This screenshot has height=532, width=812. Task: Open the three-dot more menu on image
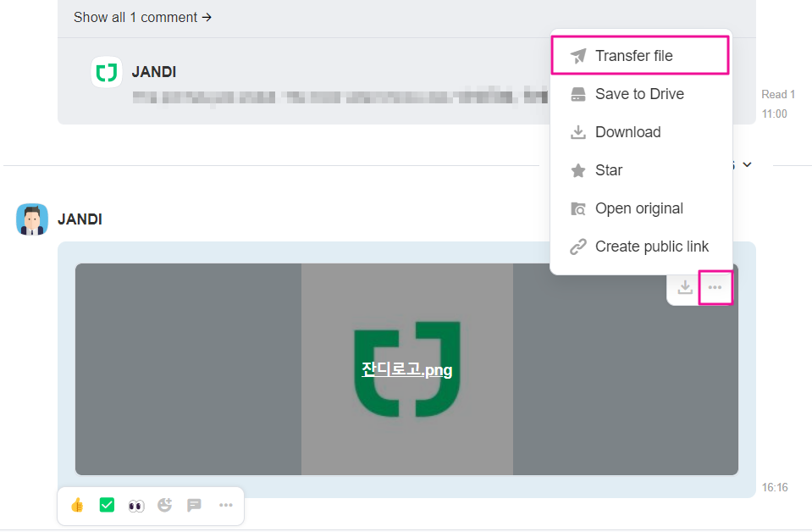click(x=715, y=287)
